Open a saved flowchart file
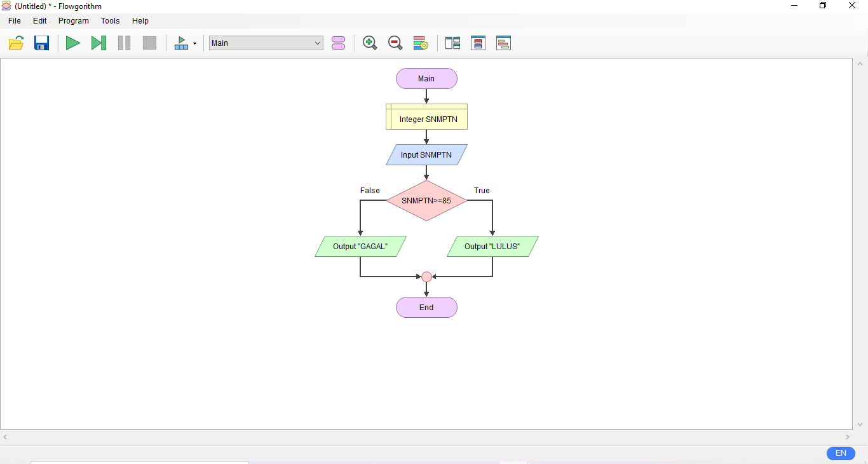 tap(16, 43)
